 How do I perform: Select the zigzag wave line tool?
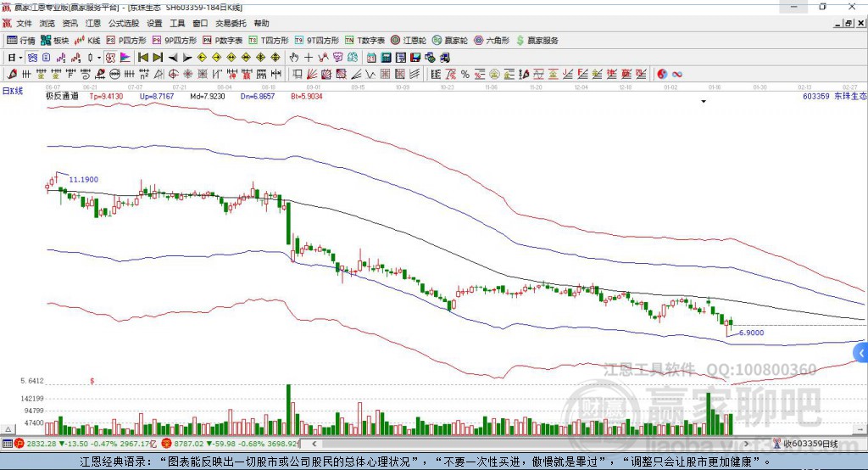pyautogui.click(x=370, y=75)
